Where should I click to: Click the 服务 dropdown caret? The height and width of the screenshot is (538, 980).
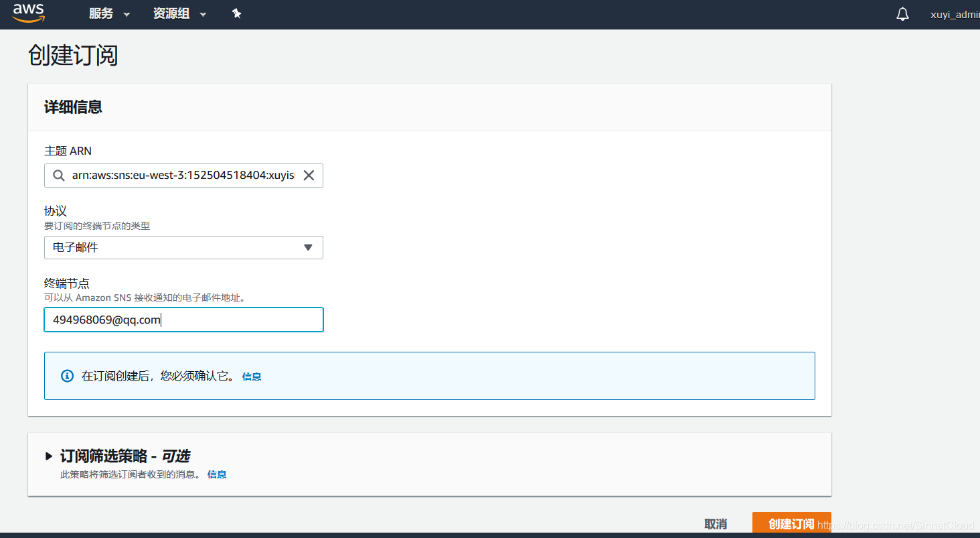point(127,15)
